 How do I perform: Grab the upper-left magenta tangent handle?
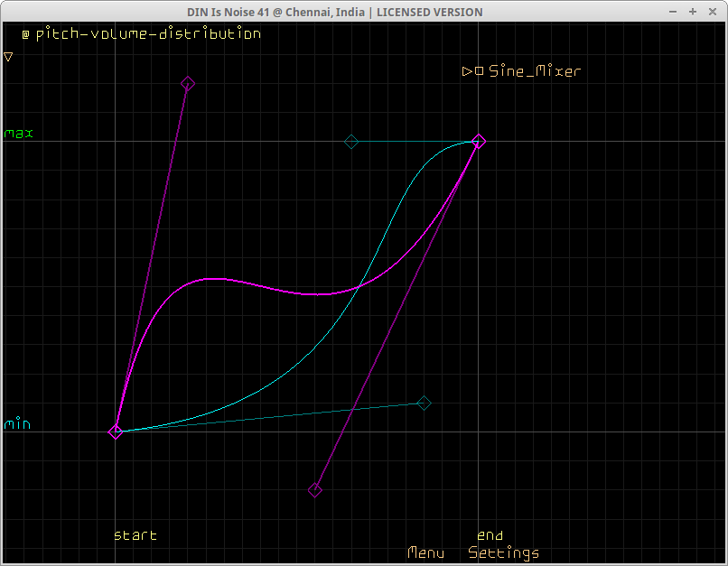pyautogui.click(x=188, y=84)
